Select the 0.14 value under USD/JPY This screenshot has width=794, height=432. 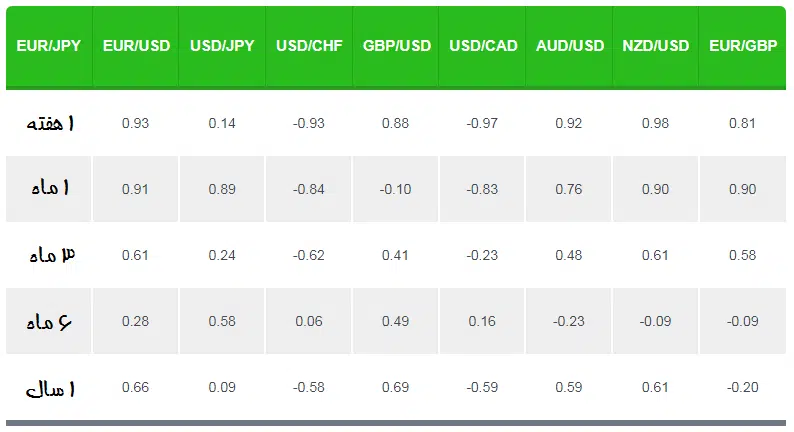coord(222,123)
